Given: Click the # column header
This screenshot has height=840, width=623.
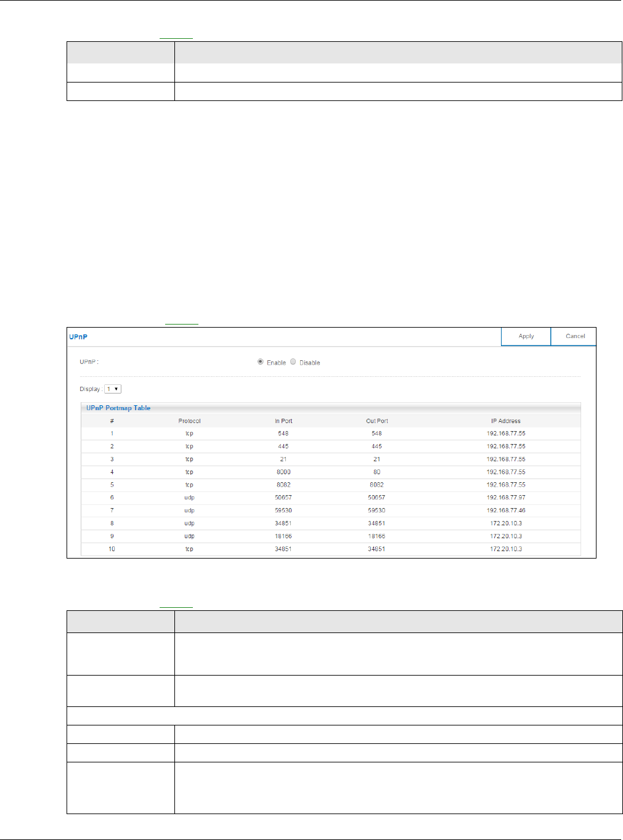Looking at the screenshot, I should 112,421.
